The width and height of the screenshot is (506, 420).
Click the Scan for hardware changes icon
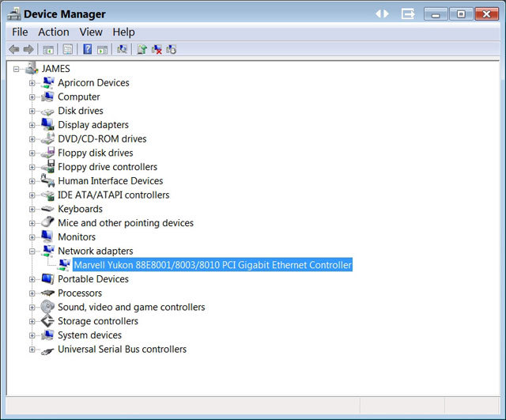122,49
